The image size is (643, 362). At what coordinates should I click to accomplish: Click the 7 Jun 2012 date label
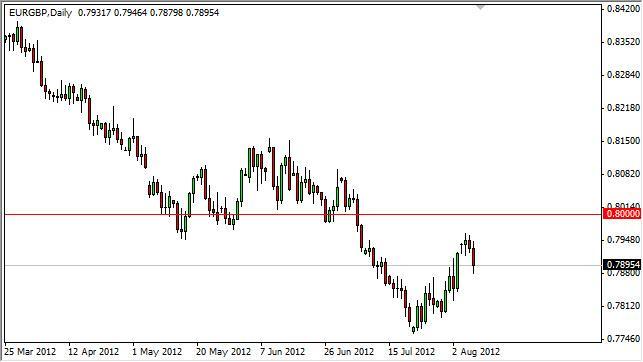(283, 352)
